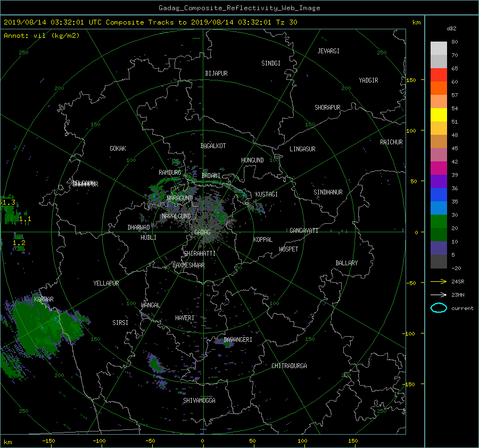Click the RAICHUR city label
Screen dimensions: 479x448
(x=391, y=142)
